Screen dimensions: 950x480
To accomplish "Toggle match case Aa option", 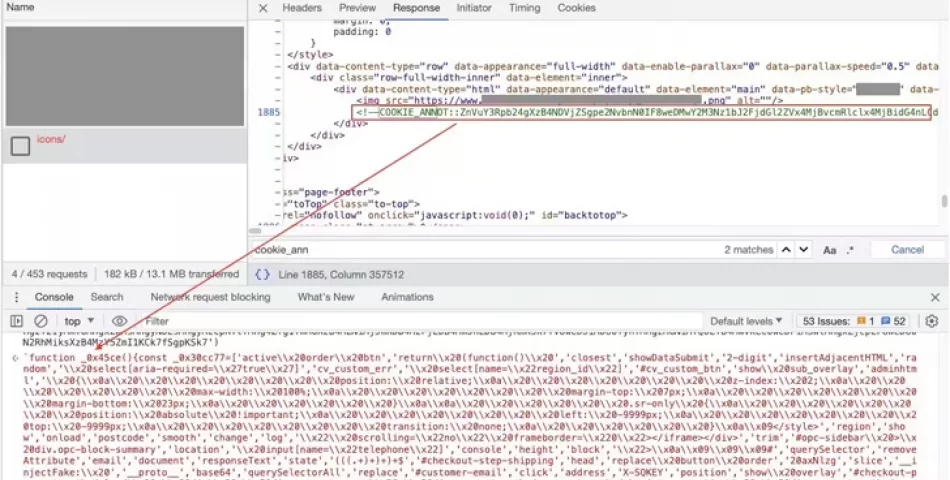I will pyautogui.click(x=829, y=250).
